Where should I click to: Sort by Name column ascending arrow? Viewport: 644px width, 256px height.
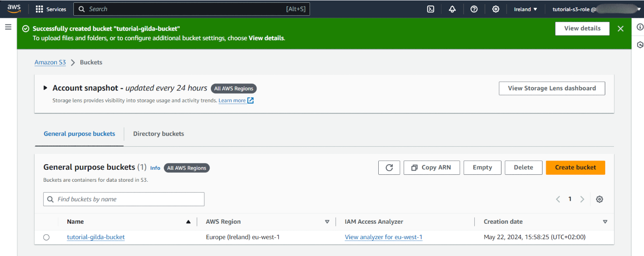tap(188, 222)
